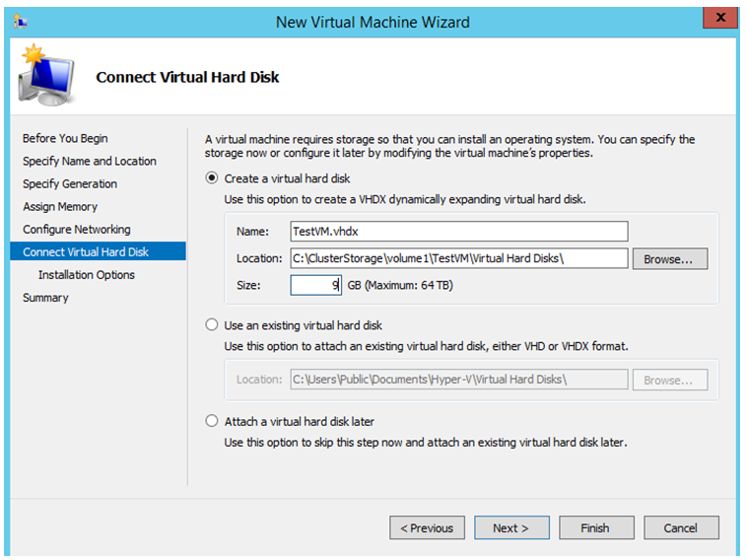This screenshot has height=560, width=747.
Task: Open Specify Generation step
Action: (70, 184)
